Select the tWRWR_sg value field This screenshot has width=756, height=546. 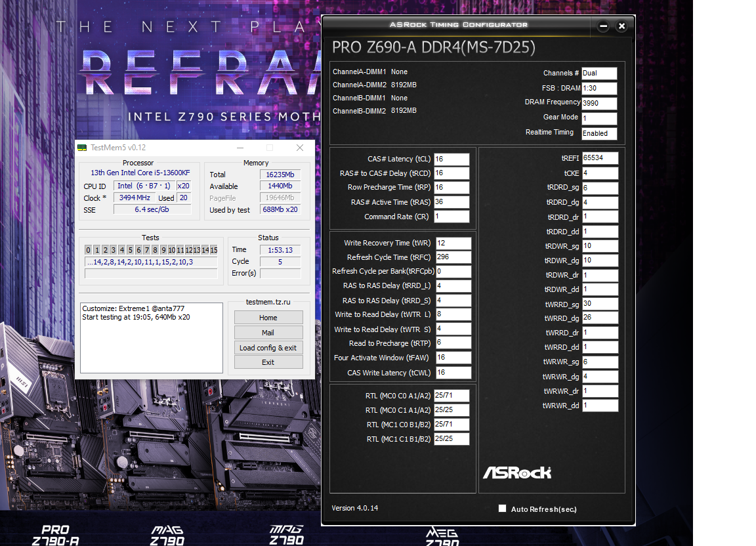(x=600, y=362)
